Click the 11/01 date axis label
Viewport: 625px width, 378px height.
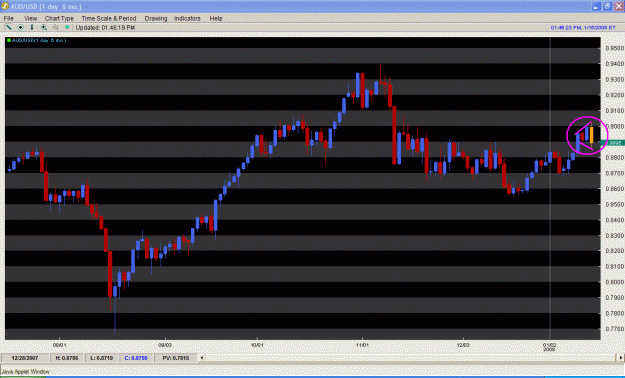(x=362, y=344)
